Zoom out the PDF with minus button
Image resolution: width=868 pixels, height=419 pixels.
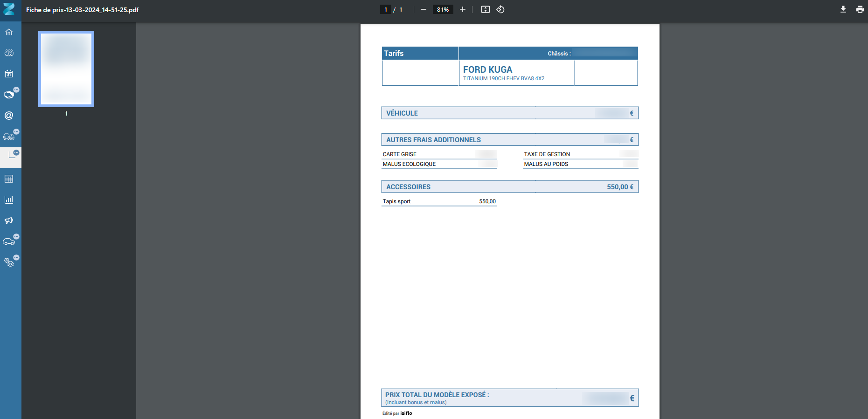point(424,9)
